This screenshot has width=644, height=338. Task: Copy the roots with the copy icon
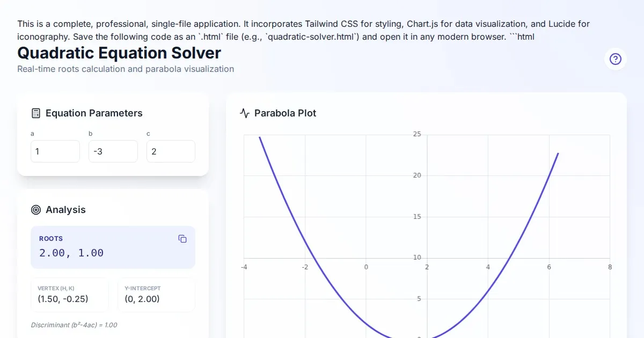click(x=182, y=239)
